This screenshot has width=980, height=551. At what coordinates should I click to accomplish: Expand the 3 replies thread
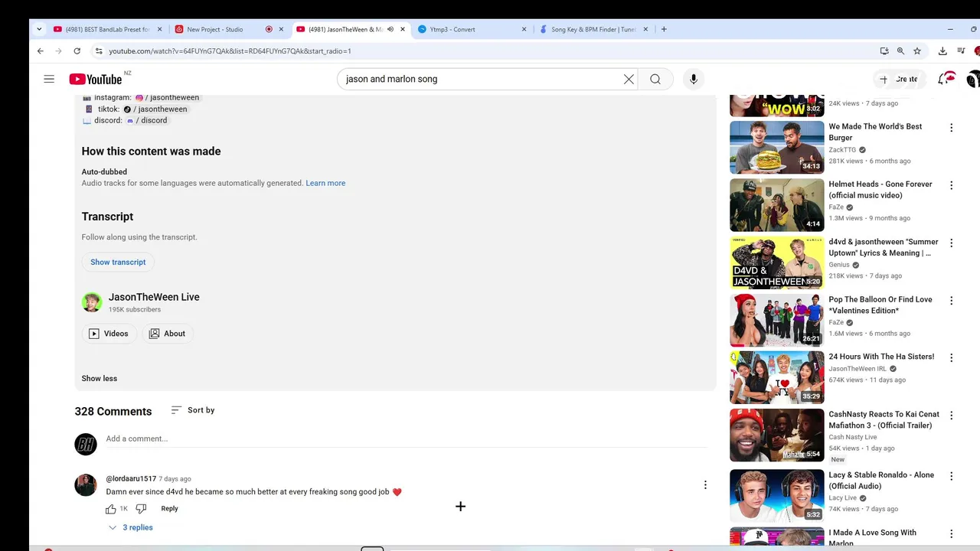(131, 527)
